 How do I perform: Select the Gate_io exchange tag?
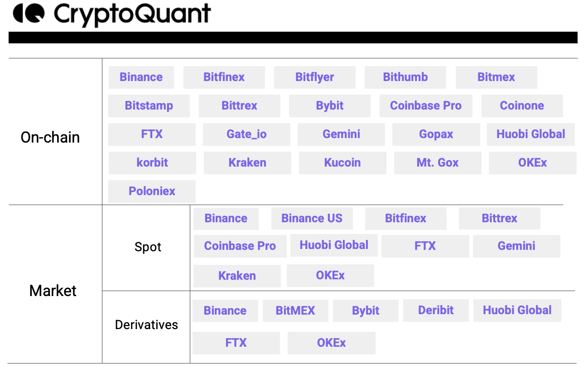tap(246, 134)
